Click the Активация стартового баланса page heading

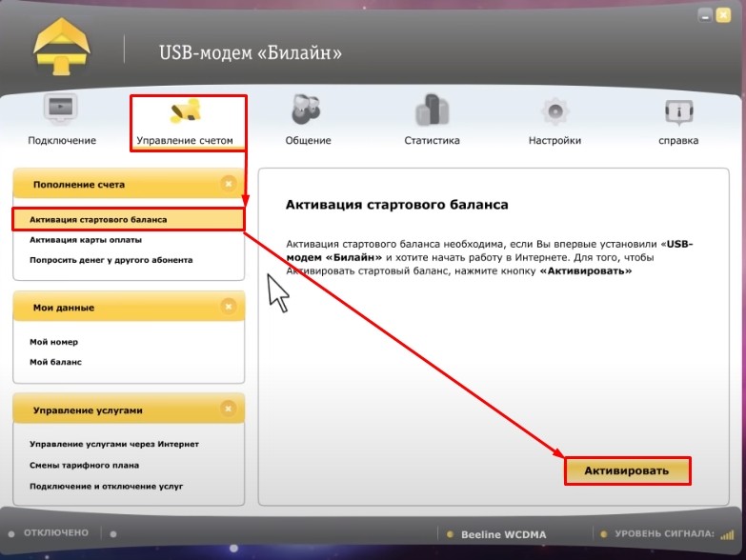[x=396, y=205]
